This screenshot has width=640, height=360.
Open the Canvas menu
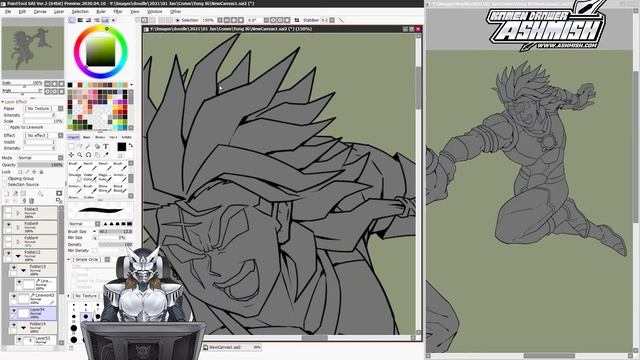[x=40, y=12]
